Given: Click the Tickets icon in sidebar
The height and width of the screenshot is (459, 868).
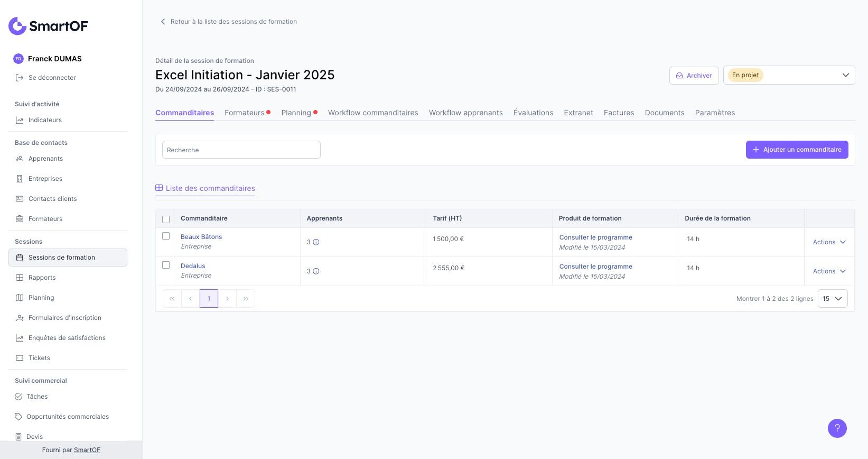Looking at the screenshot, I should coord(20,358).
